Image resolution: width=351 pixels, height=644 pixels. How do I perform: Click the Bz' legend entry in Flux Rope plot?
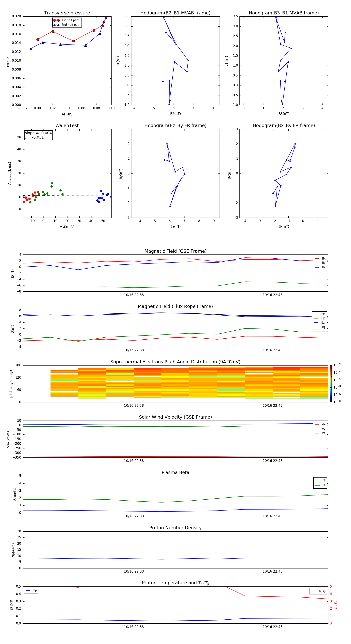click(x=320, y=323)
